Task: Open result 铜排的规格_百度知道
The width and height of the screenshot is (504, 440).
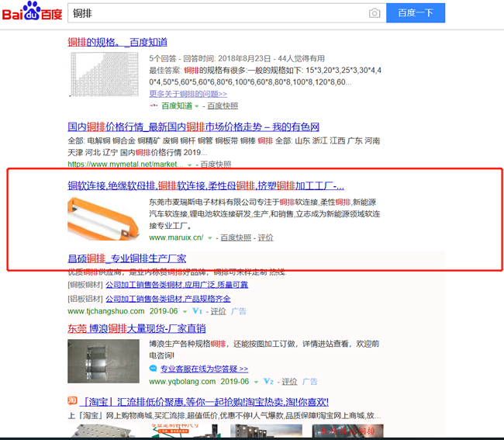Action: 117,42
